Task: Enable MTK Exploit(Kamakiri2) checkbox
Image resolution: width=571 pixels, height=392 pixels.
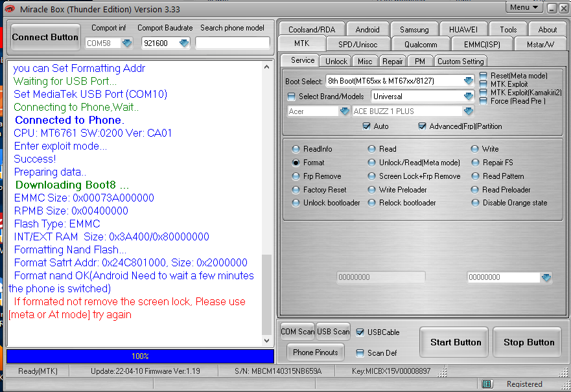Action: pos(483,93)
